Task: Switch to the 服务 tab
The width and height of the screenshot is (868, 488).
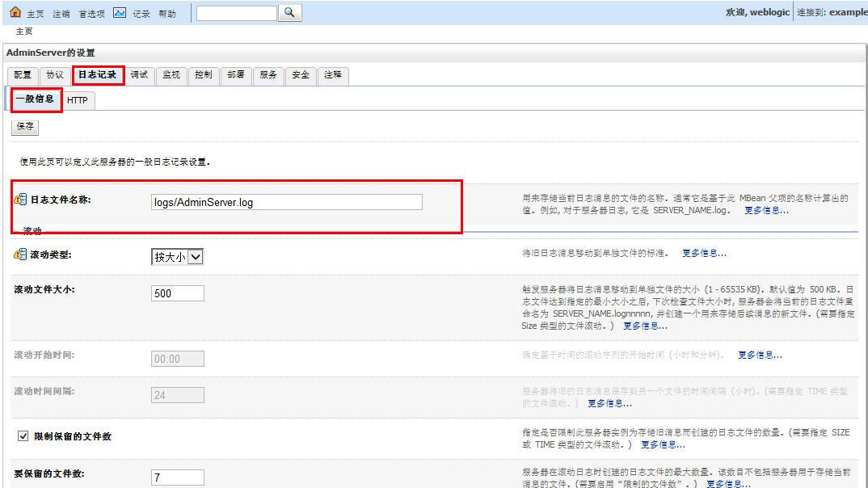Action: [x=268, y=75]
